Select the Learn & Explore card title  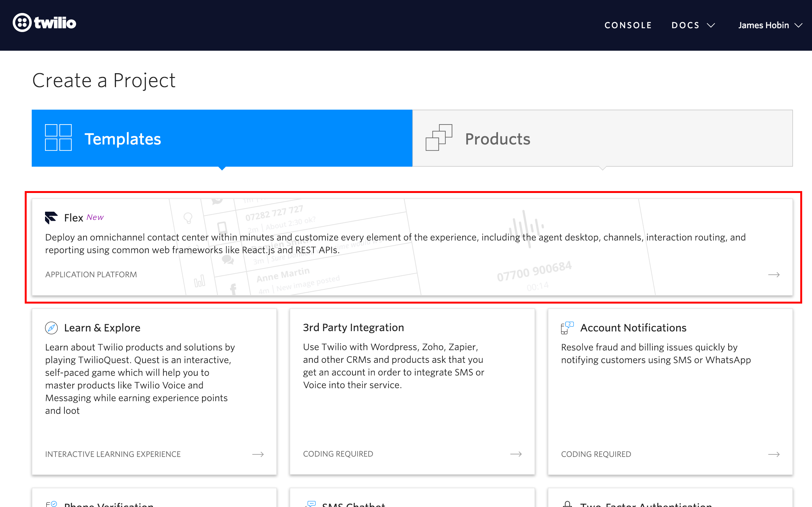point(102,328)
